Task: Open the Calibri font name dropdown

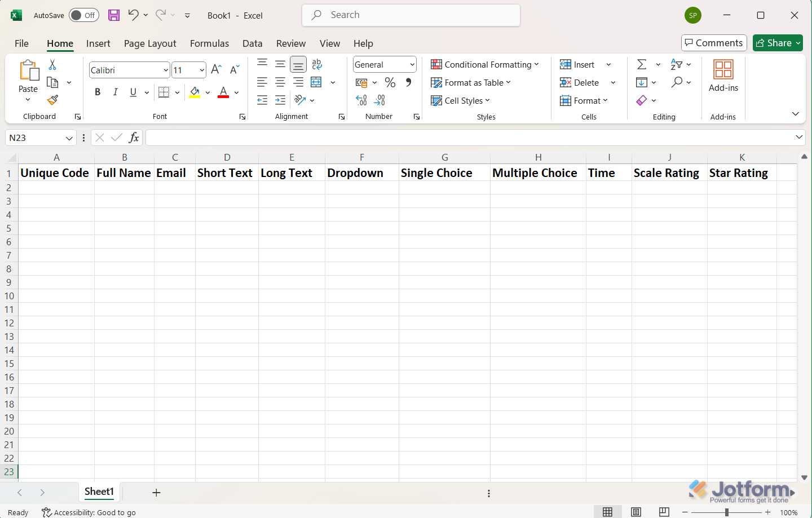Action: coord(166,70)
